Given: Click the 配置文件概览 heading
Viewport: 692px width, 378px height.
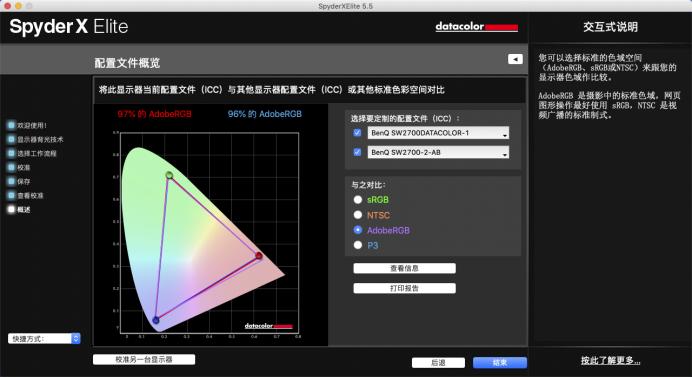Looking at the screenshot, I should click(x=127, y=63).
